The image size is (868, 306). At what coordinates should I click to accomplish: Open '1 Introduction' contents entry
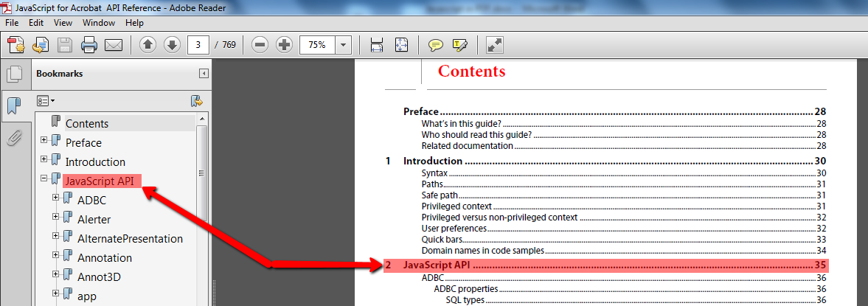click(x=605, y=161)
